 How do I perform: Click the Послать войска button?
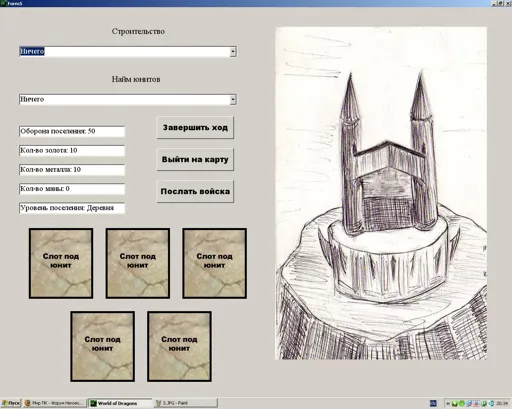(x=195, y=191)
